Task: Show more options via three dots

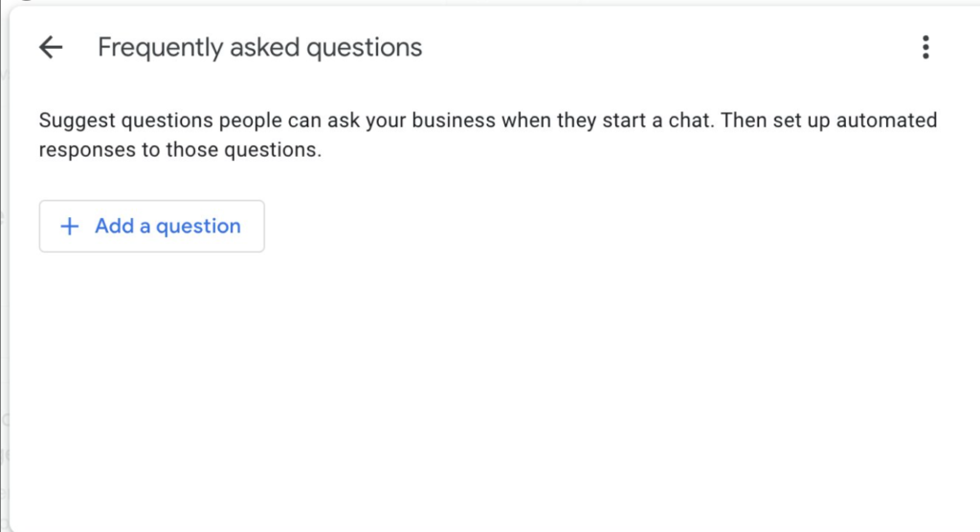Action: coord(924,47)
